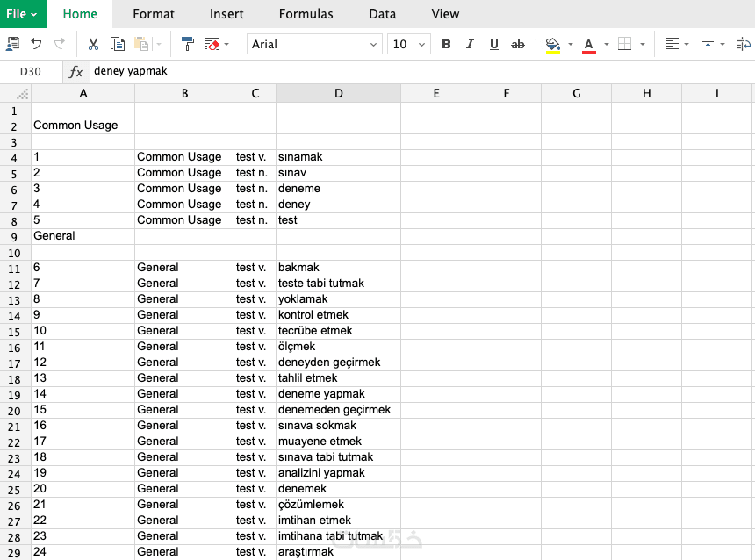The height and width of the screenshot is (560, 755).
Task: Switch to the Home tab
Action: click(80, 14)
